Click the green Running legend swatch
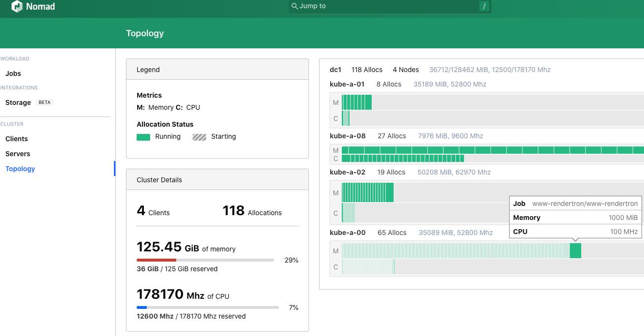The image size is (644, 336). 143,137
